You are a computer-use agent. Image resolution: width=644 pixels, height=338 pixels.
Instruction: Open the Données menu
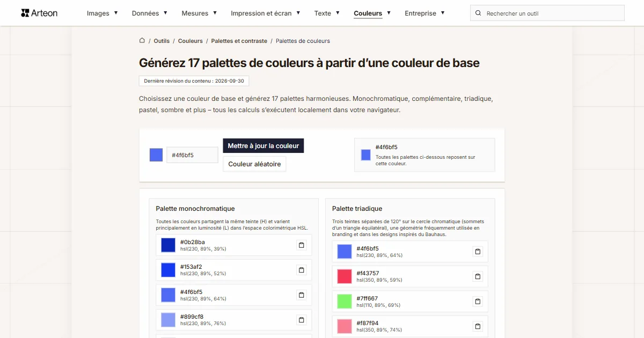point(150,13)
